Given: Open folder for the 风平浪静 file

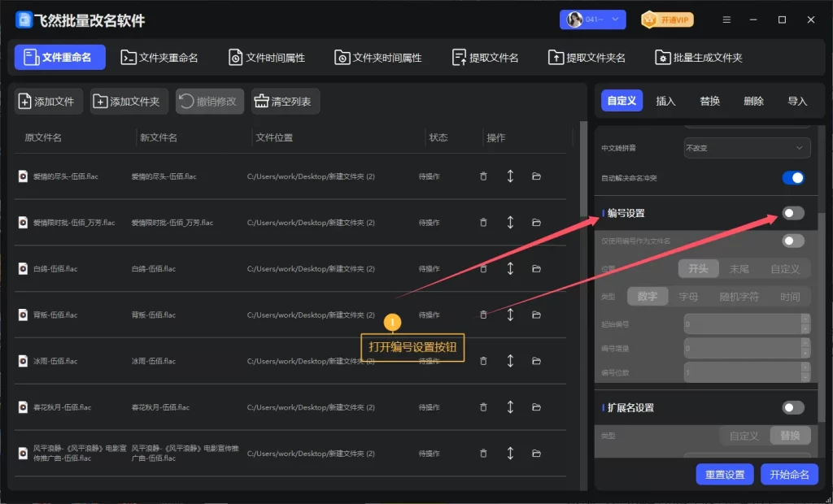Looking at the screenshot, I should (x=537, y=454).
